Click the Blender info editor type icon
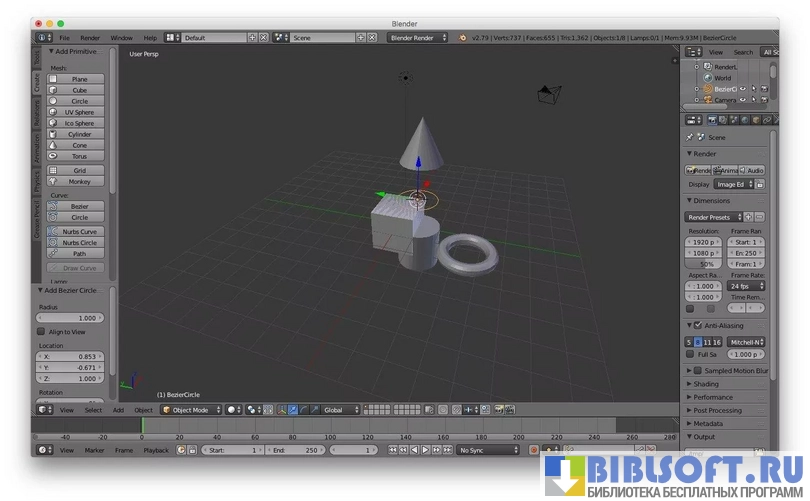This screenshot has width=810, height=501. point(43,37)
